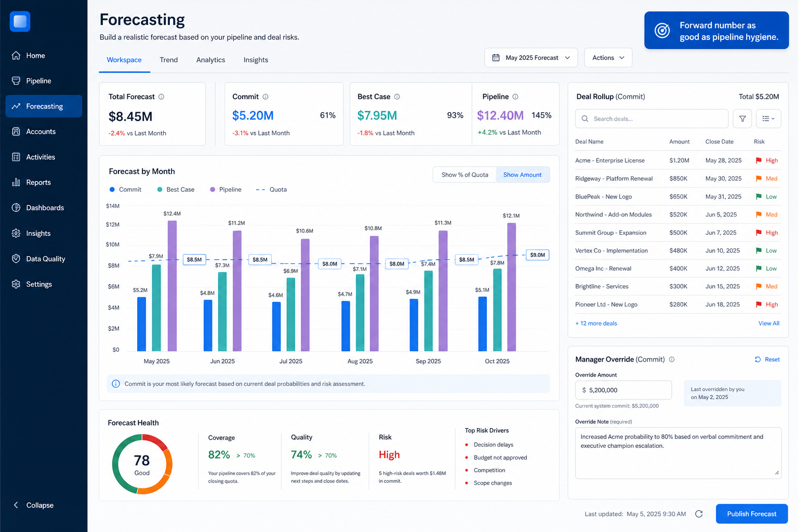Click the Home icon in the sidebar
This screenshot has height=532, width=798.
16,56
